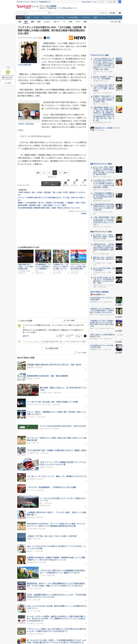The image size is (138, 644).
Task: Open the 上田綺世 recommended article thumbnail
Action: (x=61, y=256)
